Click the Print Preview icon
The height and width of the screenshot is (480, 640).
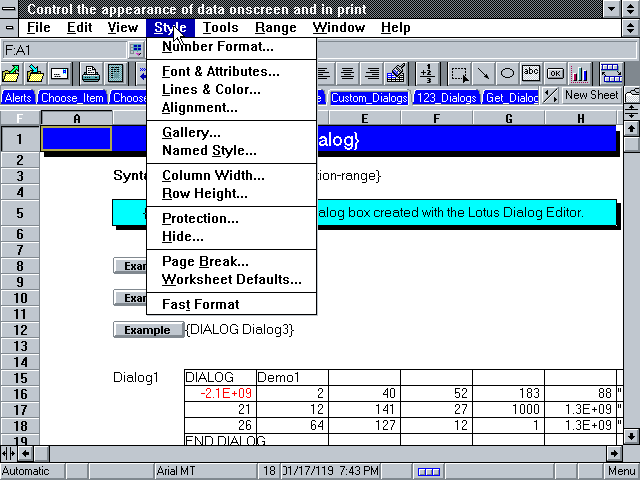point(116,74)
